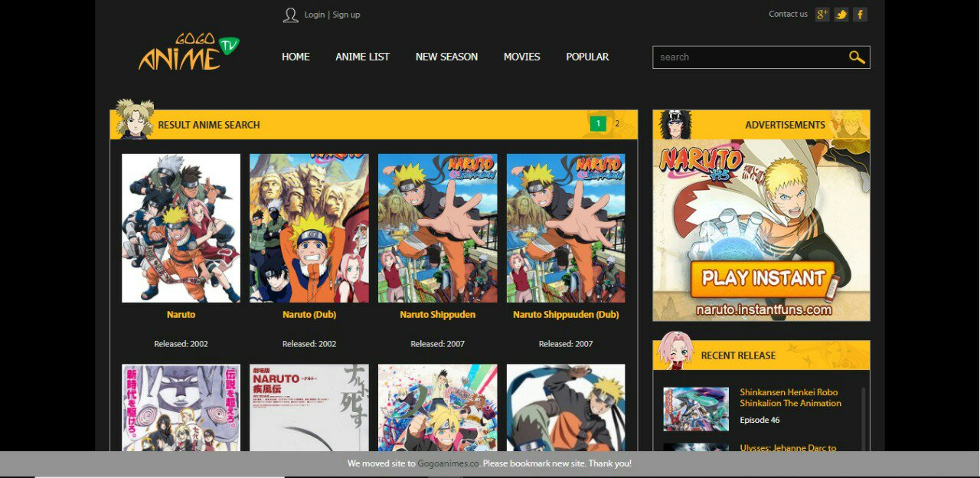Image resolution: width=980 pixels, height=478 pixels.
Task: Open the Naruto Shippuden poster thumbnail
Action: (x=437, y=228)
